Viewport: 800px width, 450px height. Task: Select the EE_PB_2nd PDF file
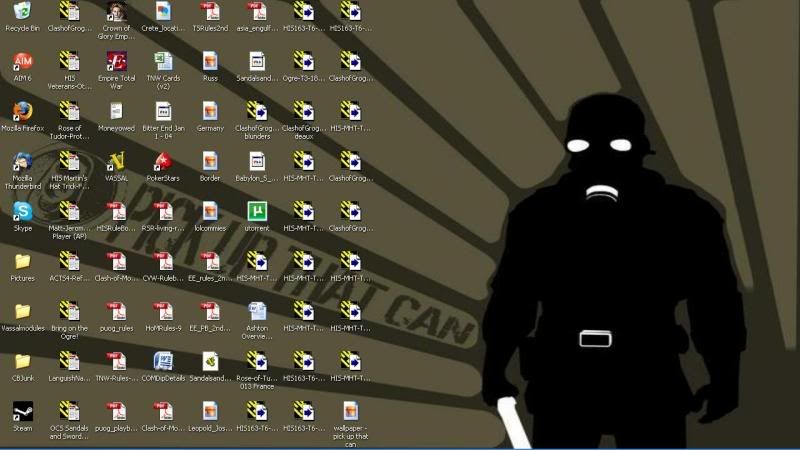[210, 311]
